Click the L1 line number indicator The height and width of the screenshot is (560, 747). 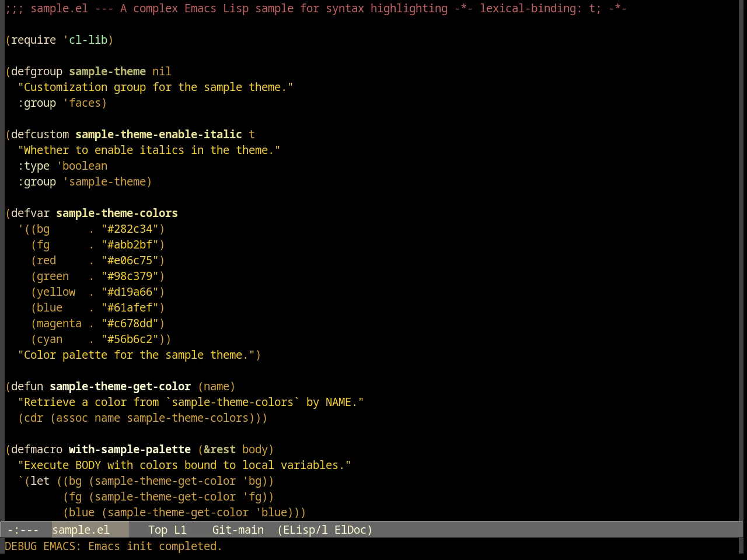click(180, 530)
